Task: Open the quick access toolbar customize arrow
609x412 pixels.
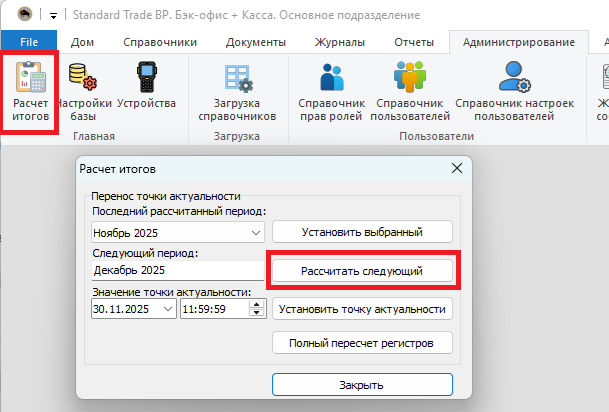Action: (x=53, y=16)
